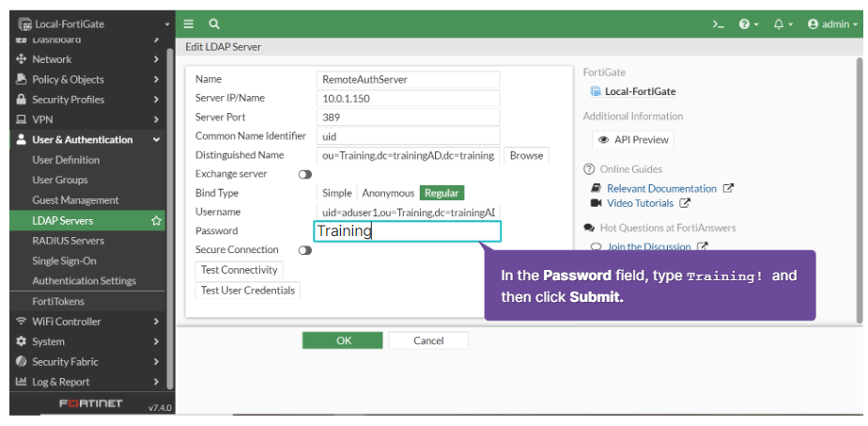Click the Name input field
868x426 pixels.
coord(409,79)
